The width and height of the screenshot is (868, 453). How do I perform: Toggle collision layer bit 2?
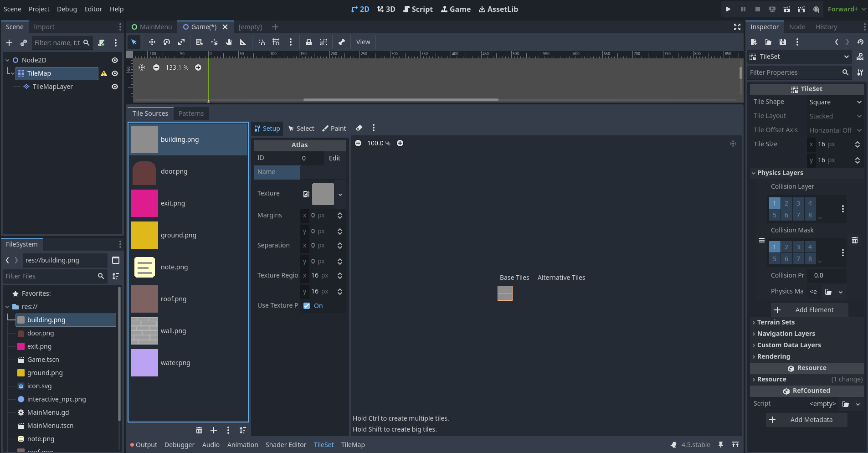pos(786,203)
